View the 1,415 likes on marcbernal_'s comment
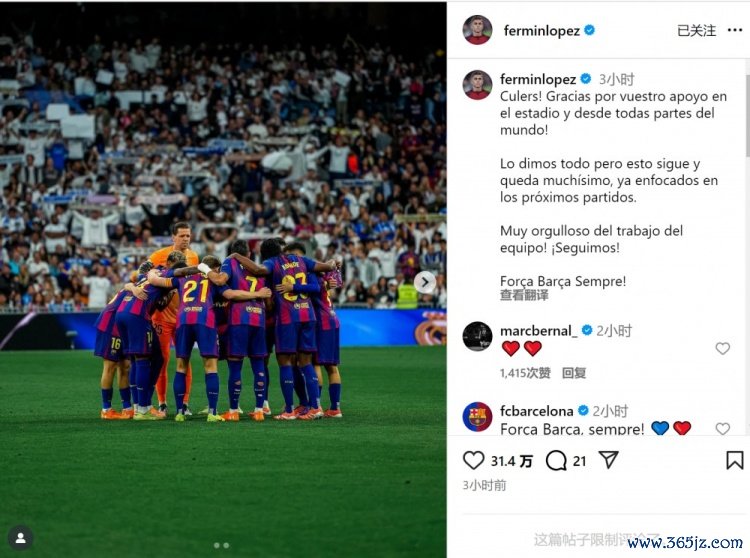Screen dimensions: 750x558 coord(525,373)
